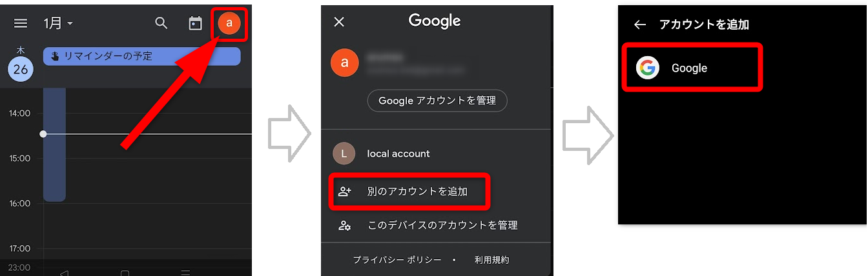This screenshot has height=276, width=868.
Task: Click the manage-accounts gear-person icon
Action: pos(345,225)
